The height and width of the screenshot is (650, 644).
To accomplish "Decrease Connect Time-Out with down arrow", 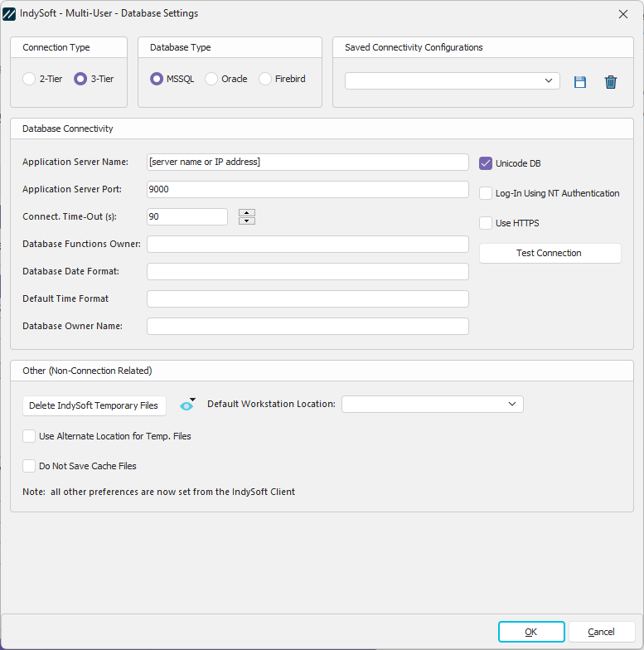I will tap(247, 221).
